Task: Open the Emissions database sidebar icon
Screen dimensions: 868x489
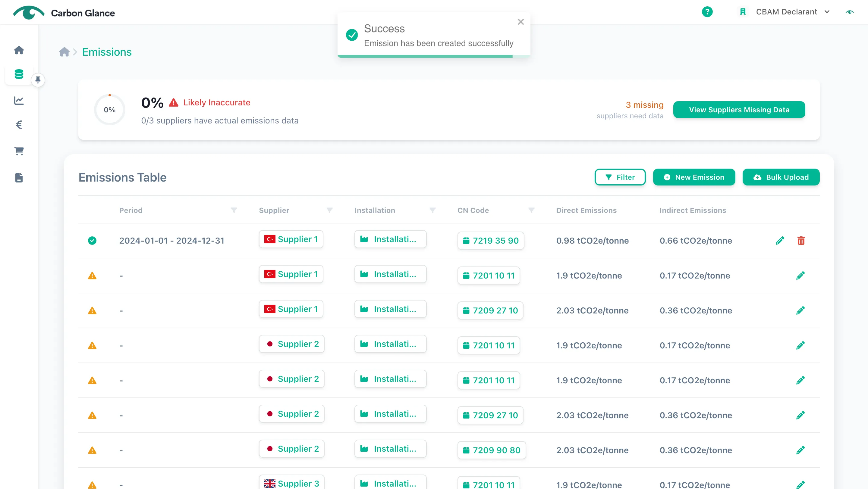Action: point(19,74)
